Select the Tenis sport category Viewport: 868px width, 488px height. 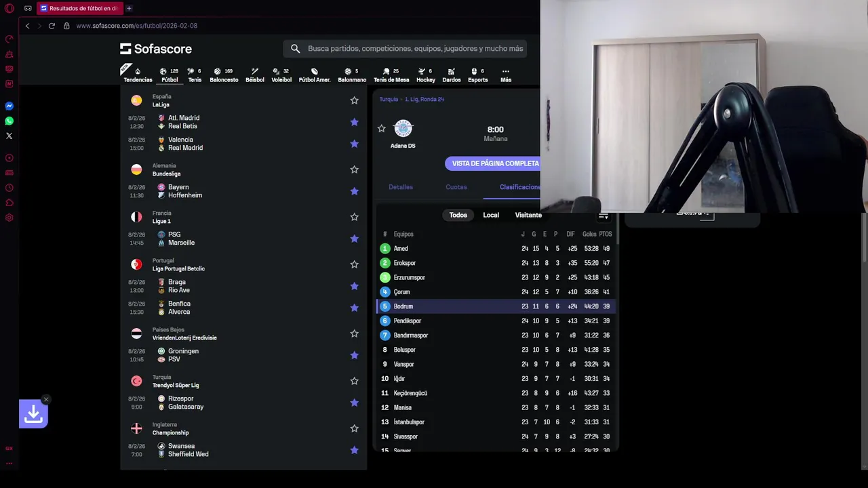[x=195, y=75]
